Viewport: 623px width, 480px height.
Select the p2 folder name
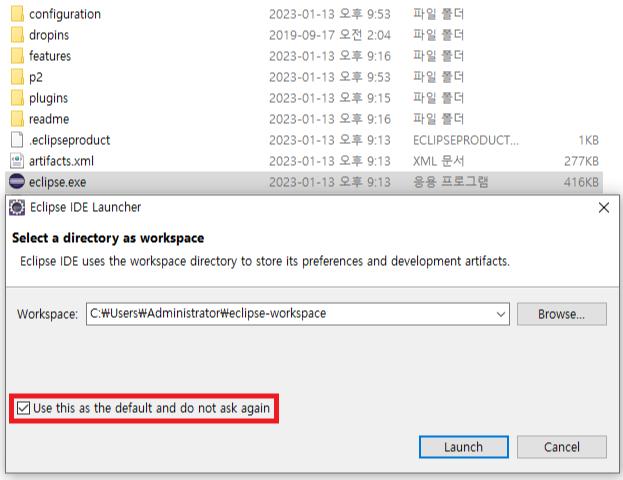tap(36, 77)
